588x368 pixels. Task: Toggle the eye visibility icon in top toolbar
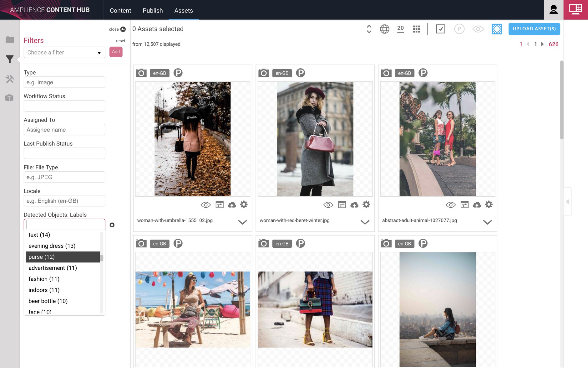[x=478, y=29]
